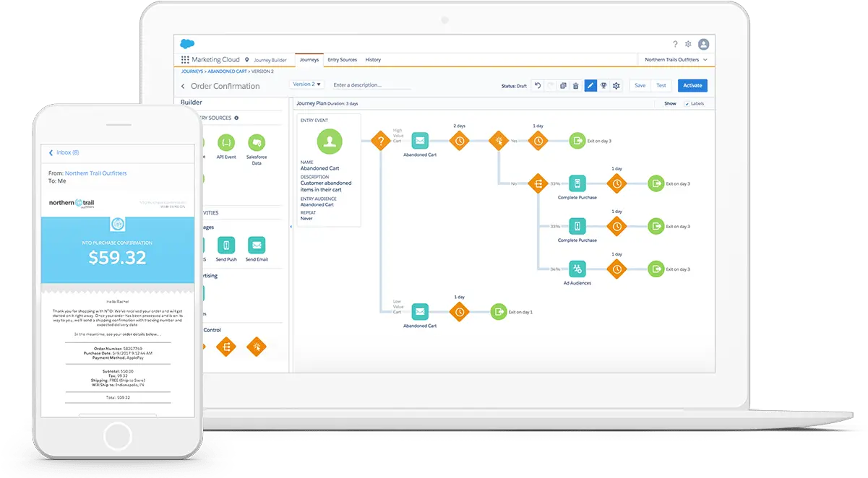Open the Version 2 dropdown
The image size is (868, 478).
coord(306,84)
